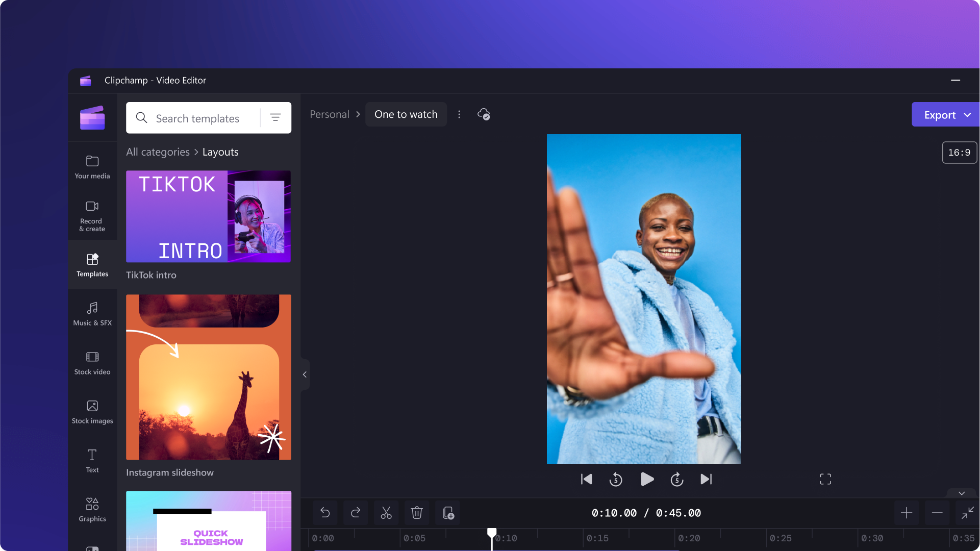
Task: Collapse the templates side panel
Action: click(305, 374)
